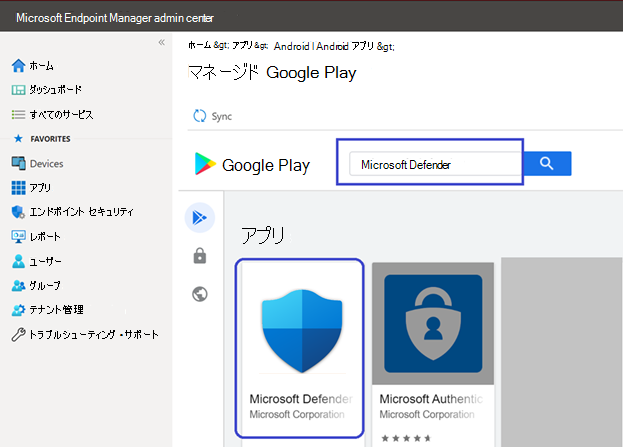Select the Play Store apps icon in side rail
626x447 pixels.
(x=200, y=218)
